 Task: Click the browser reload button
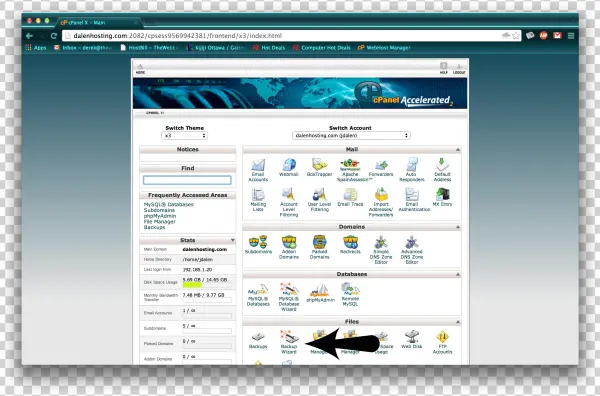[54, 36]
